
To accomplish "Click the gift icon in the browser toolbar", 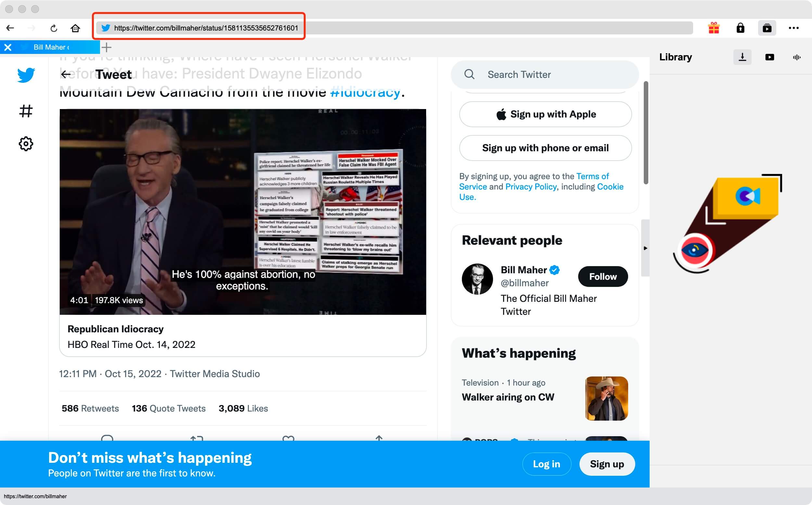I will (714, 28).
